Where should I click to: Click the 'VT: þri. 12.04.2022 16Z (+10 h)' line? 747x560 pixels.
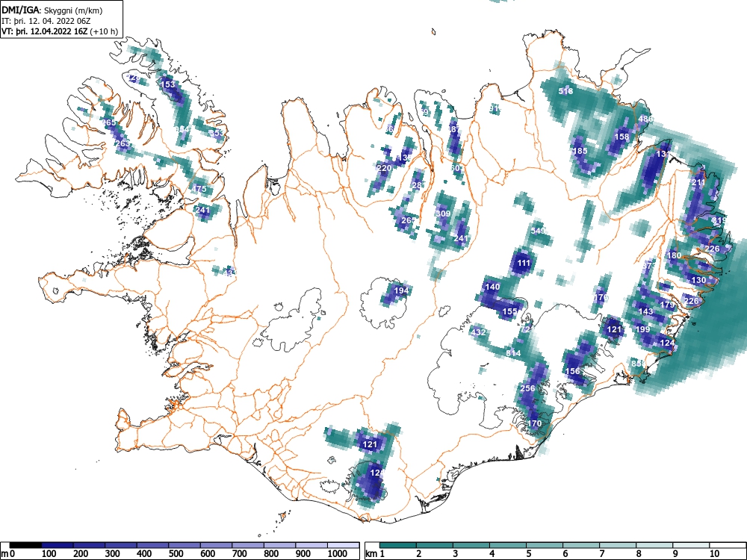[x=60, y=31]
